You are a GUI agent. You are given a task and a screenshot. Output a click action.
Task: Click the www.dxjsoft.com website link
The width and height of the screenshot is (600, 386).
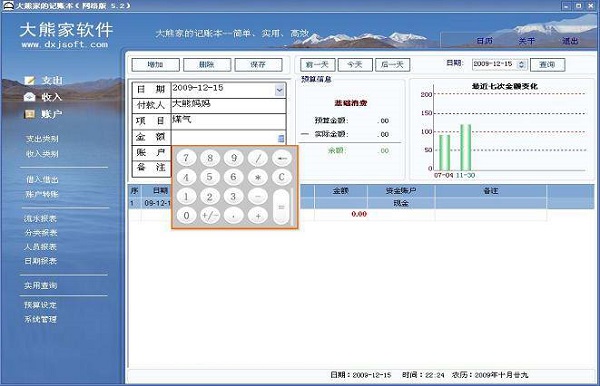tap(65, 44)
